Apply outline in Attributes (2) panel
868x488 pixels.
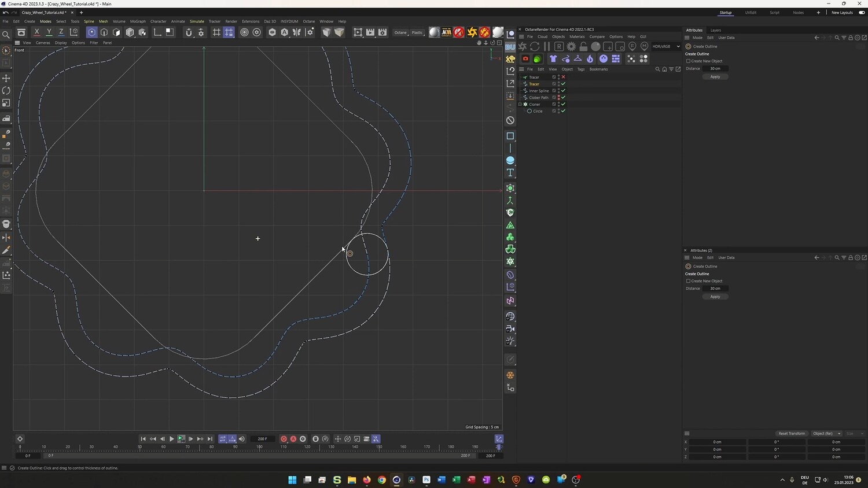715,297
